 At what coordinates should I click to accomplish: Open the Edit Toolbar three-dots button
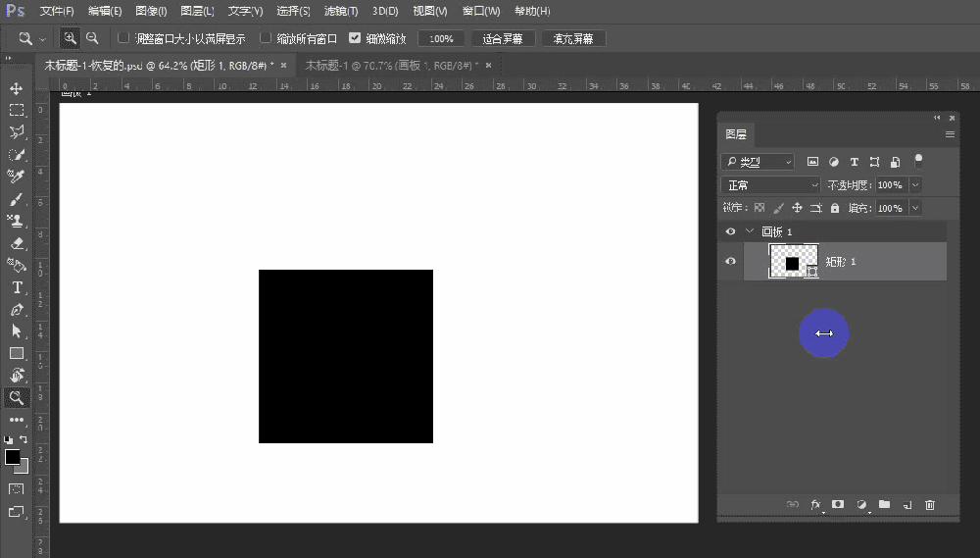tap(17, 420)
